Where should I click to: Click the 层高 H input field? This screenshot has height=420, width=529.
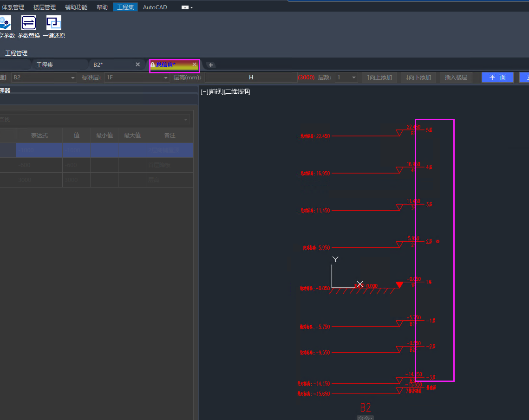click(x=251, y=78)
